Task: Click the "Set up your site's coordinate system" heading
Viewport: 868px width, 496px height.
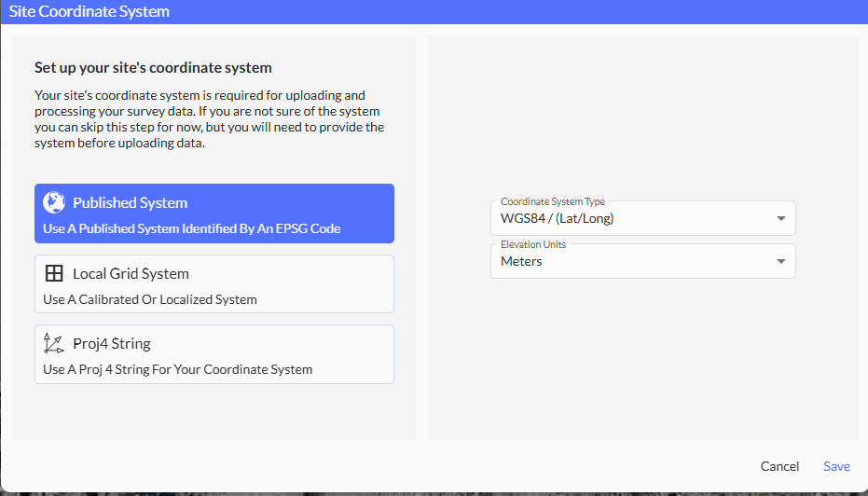Action: point(153,67)
